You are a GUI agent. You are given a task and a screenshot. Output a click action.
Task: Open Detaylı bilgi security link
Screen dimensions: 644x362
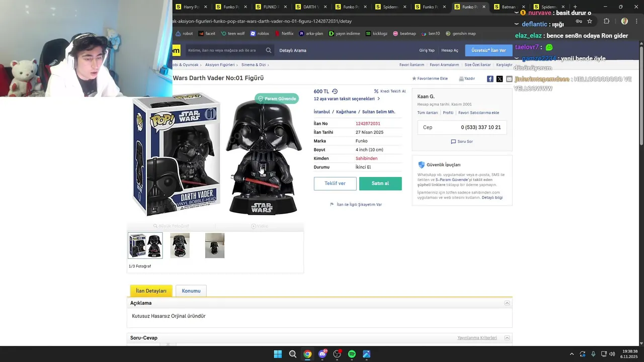[492, 198]
